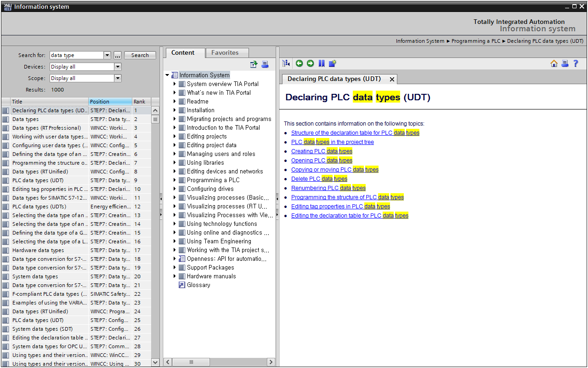Go back with the green left arrow
The width and height of the screenshot is (588, 368).
299,63
